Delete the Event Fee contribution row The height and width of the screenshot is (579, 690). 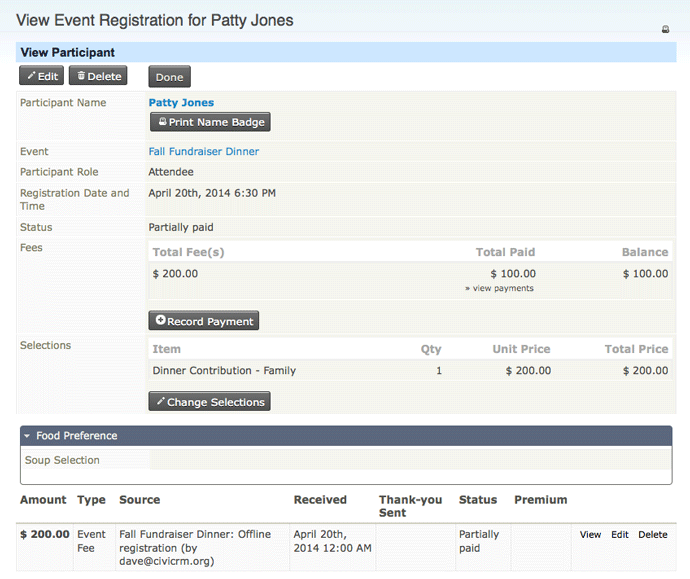[652, 535]
